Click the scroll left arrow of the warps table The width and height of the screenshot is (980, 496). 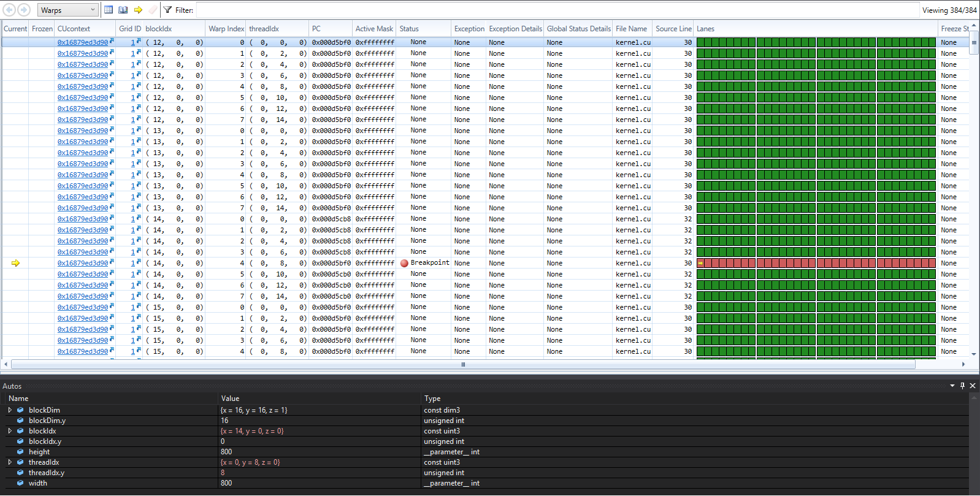click(6, 364)
